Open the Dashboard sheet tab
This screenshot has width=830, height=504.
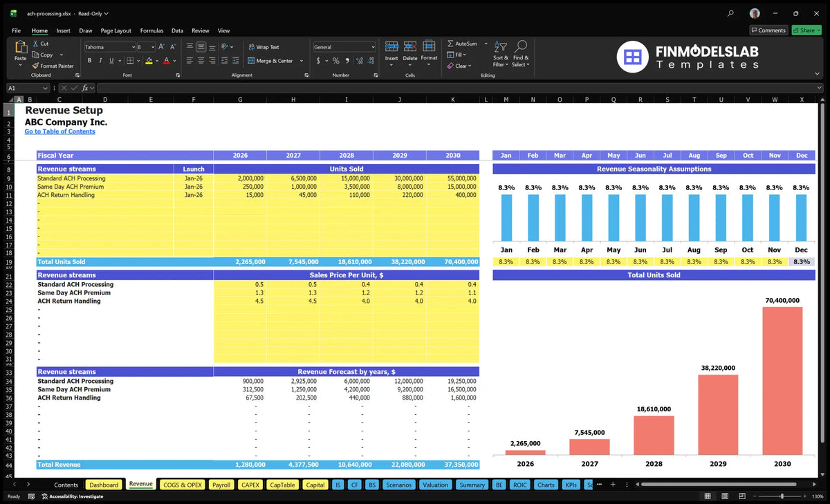[104, 485]
